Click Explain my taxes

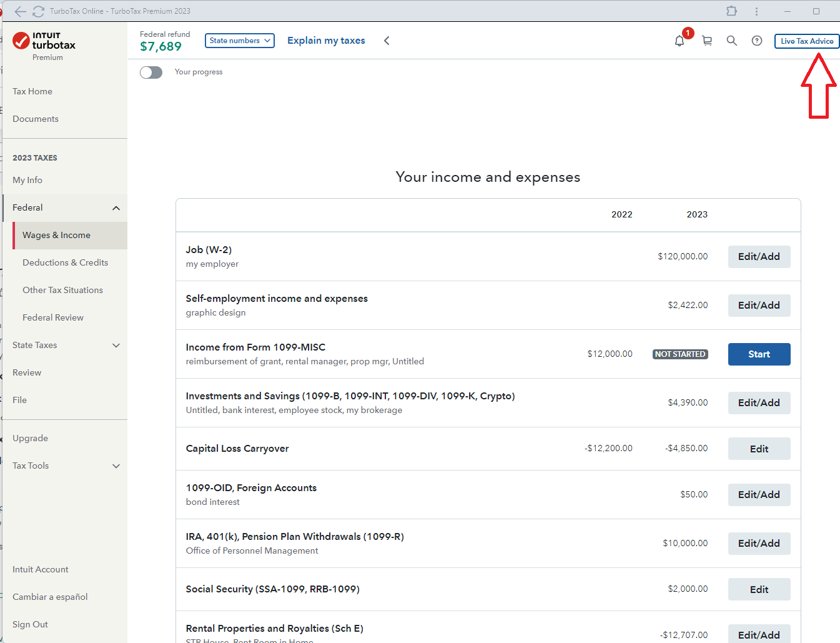click(x=326, y=41)
